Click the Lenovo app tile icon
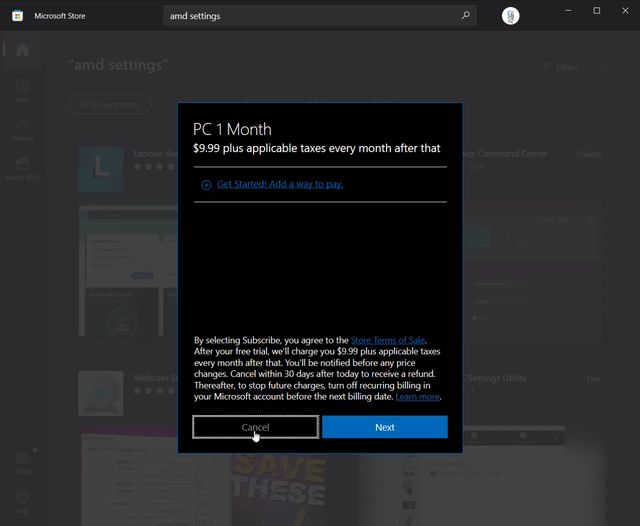 [x=101, y=169]
